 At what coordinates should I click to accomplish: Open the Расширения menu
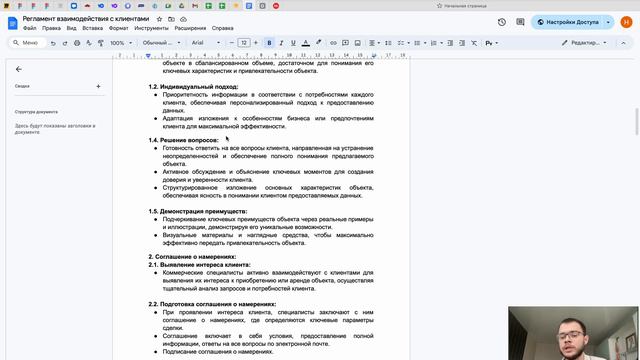(190, 28)
